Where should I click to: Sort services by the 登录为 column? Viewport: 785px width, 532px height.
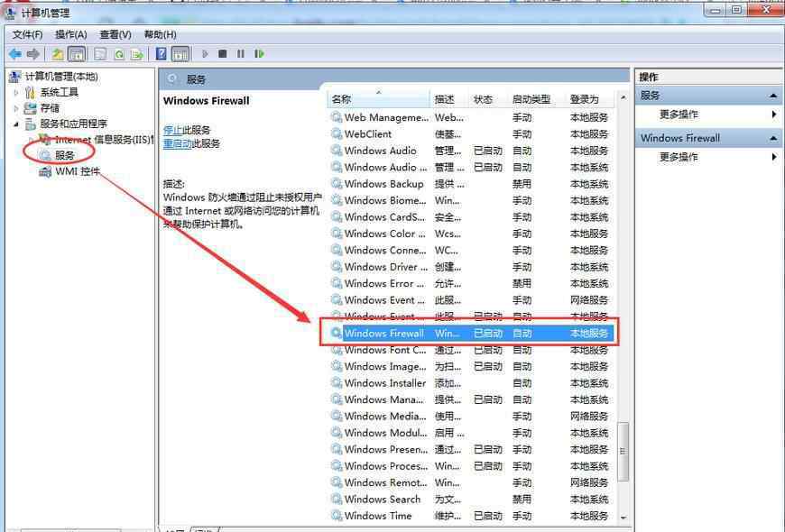tap(590, 99)
